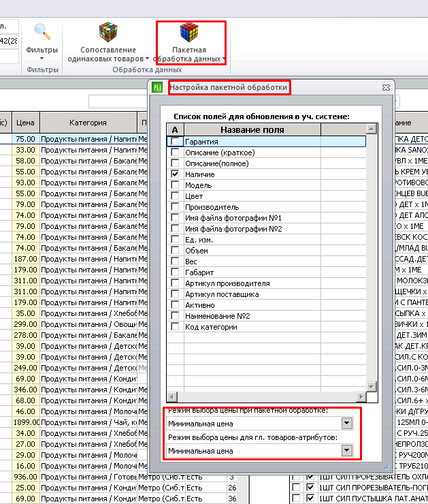Viewport: 428px width, 504px height.
Task: Enable Имя файла фотографии №2 checkbox
Action: (x=175, y=229)
